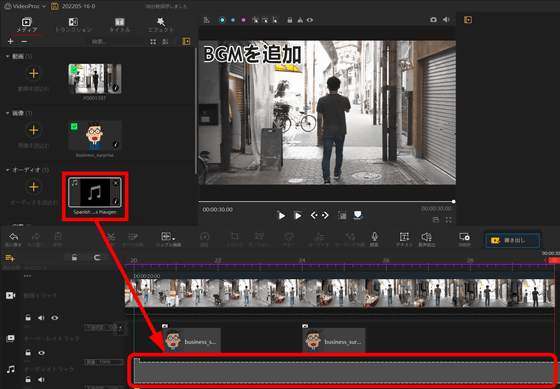This screenshot has width=560, height=389.
Task: Click the media library search field
Action: 114,42
